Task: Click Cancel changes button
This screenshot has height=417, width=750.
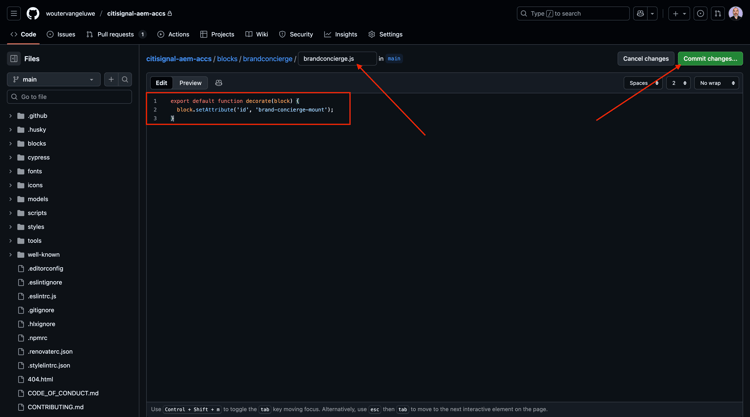Action: 646,58
